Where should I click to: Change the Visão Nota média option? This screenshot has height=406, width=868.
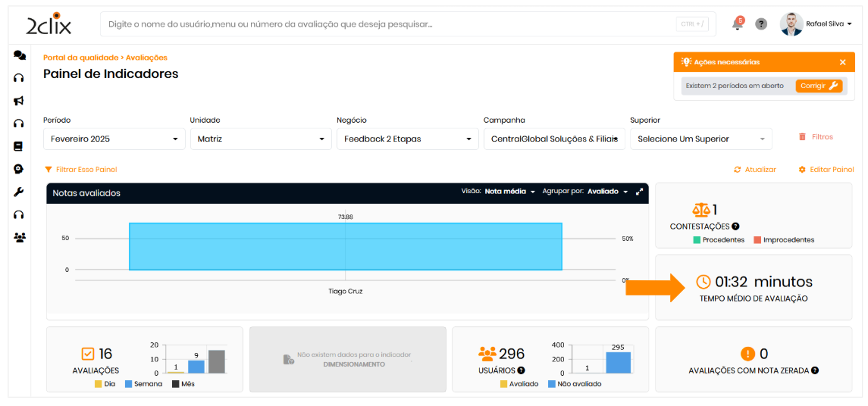509,192
